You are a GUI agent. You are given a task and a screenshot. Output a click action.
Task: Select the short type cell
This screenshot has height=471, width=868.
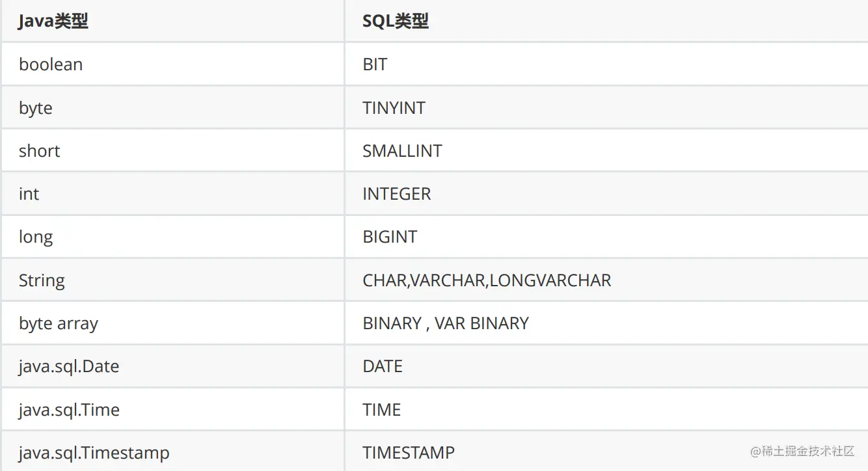40,151
